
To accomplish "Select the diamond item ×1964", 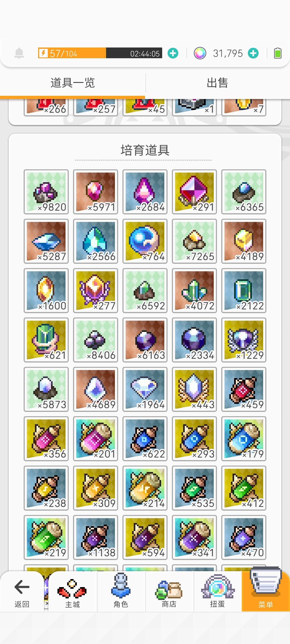I will [x=145, y=389].
